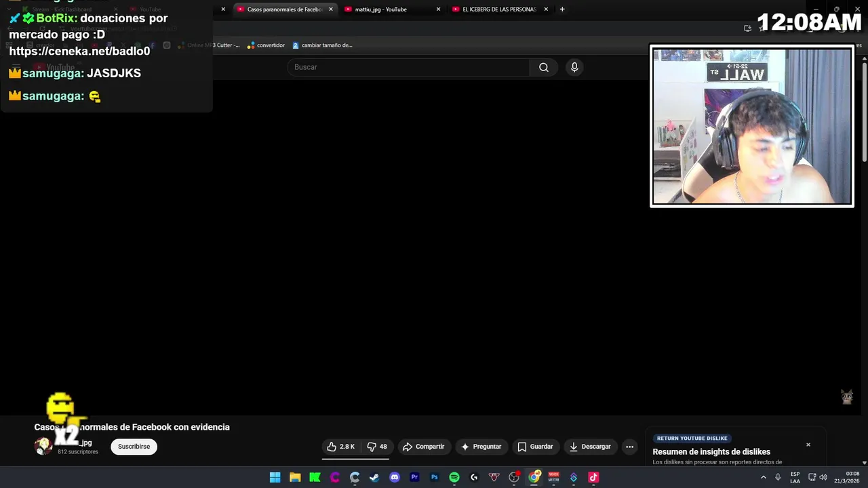The image size is (868, 488).
Task: Activate voice search microphone icon
Action: [574, 67]
